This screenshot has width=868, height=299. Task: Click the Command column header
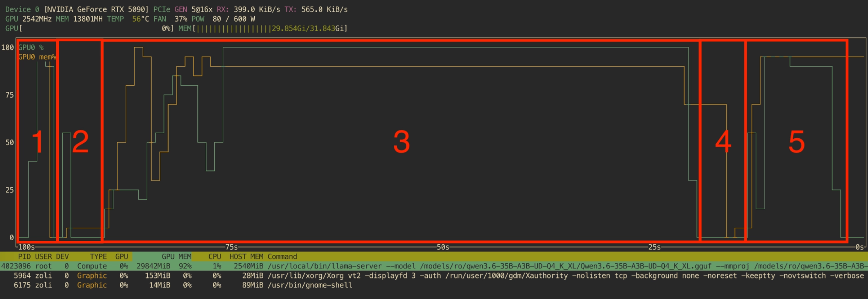tap(282, 257)
